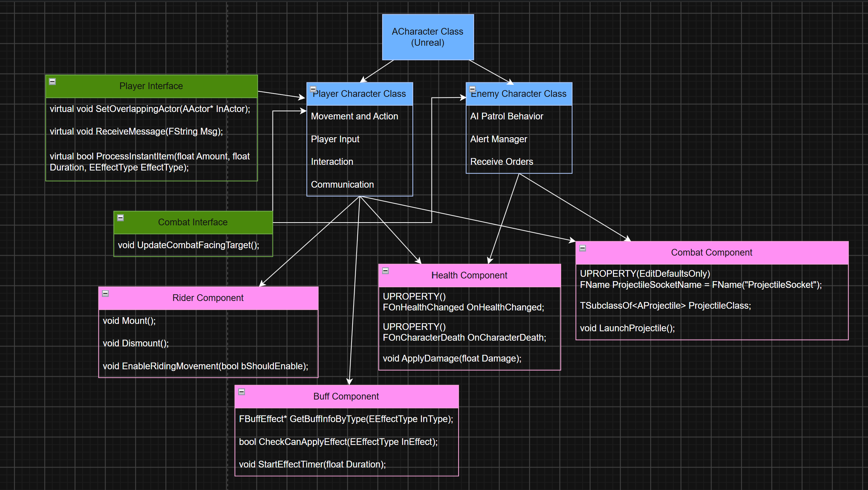Screen dimensions: 868x490
Task: Select the Player Character Class title
Action: coord(360,94)
